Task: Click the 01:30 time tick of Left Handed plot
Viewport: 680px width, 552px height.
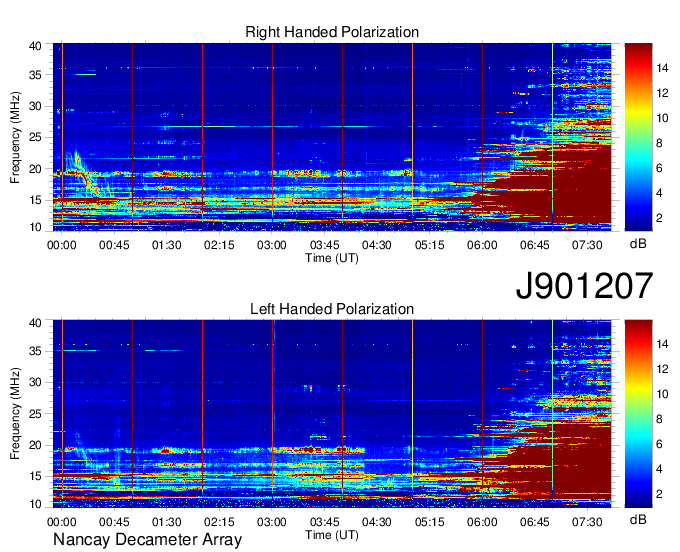Action: (x=167, y=522)
